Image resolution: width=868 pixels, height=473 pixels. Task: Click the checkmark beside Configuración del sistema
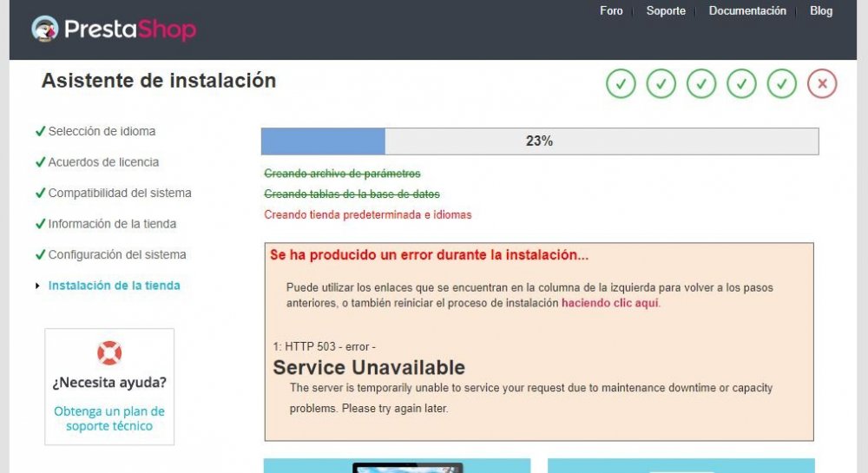40,254
